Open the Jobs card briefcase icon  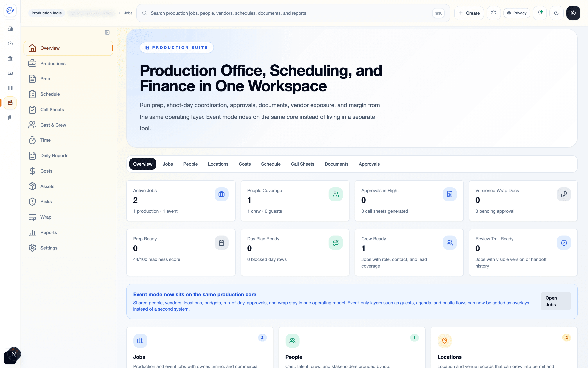(x=140, y=341)
